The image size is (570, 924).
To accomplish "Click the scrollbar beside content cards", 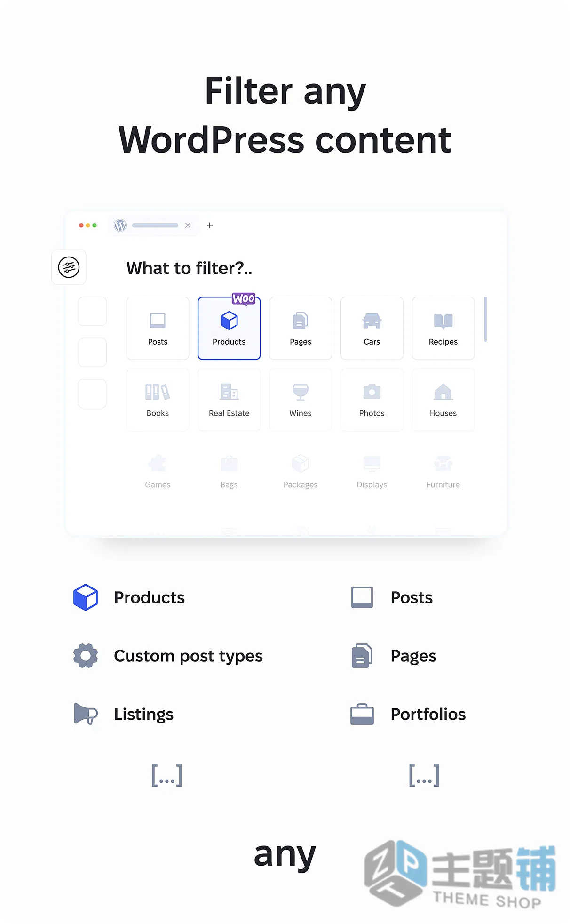I will pyautogui.click(x=485, y=319).
